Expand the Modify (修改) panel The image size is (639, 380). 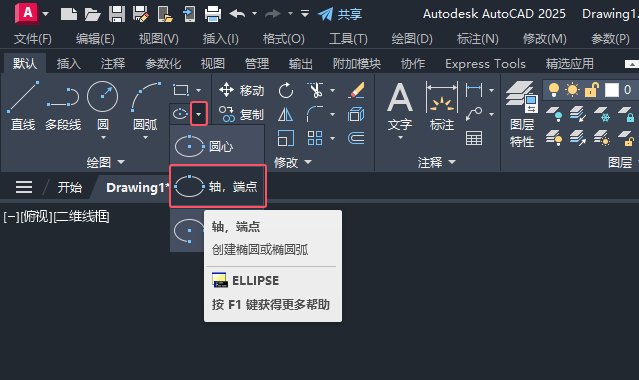tap(292, 162)
